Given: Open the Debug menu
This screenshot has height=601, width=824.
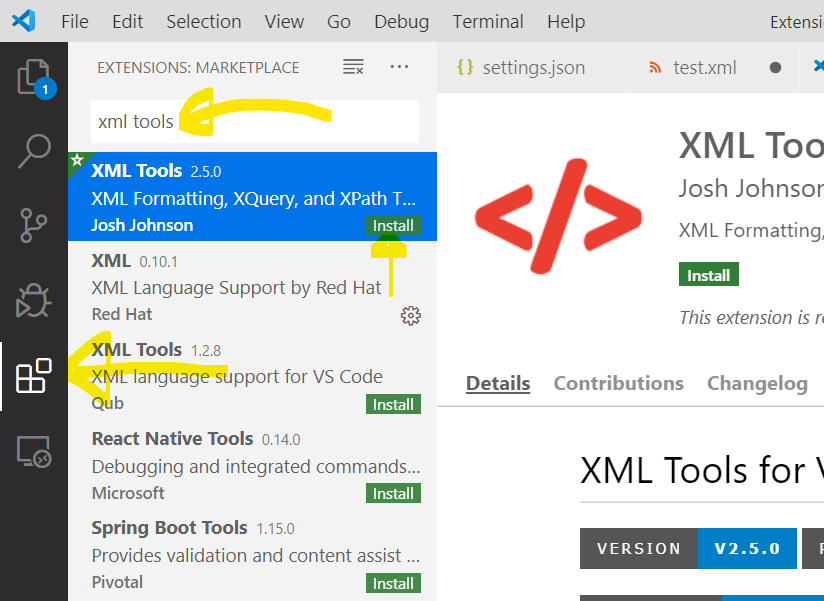Looking at the screenshot, I should (x=401, y=22).
